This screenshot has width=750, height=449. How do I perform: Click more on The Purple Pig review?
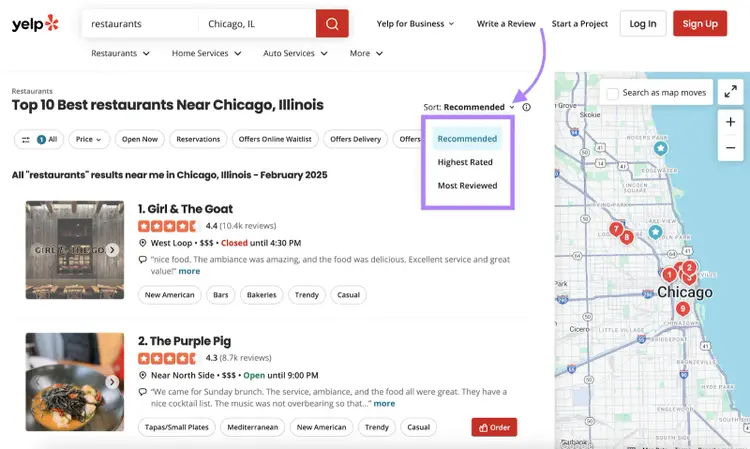pos(384,404)
